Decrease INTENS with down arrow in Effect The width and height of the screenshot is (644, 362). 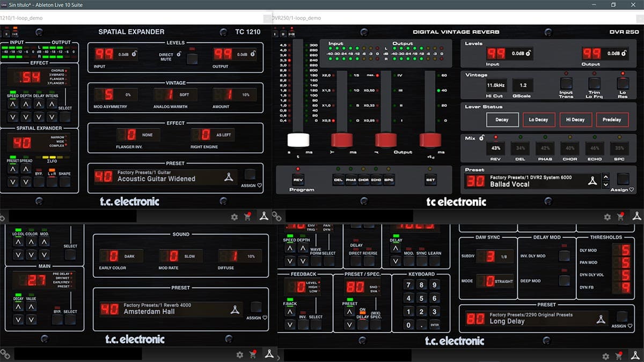click(52, 116)
